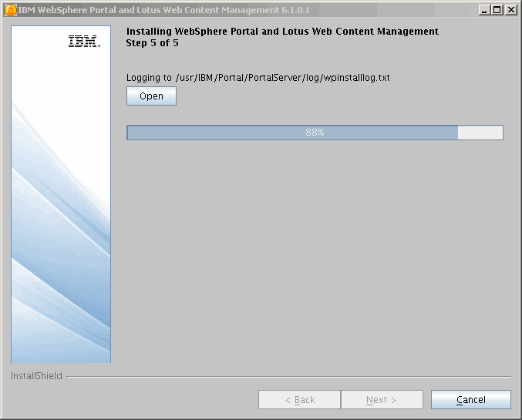Click the separator line beside InstallShield
The image size is (522, 420).
click(289, 377)
